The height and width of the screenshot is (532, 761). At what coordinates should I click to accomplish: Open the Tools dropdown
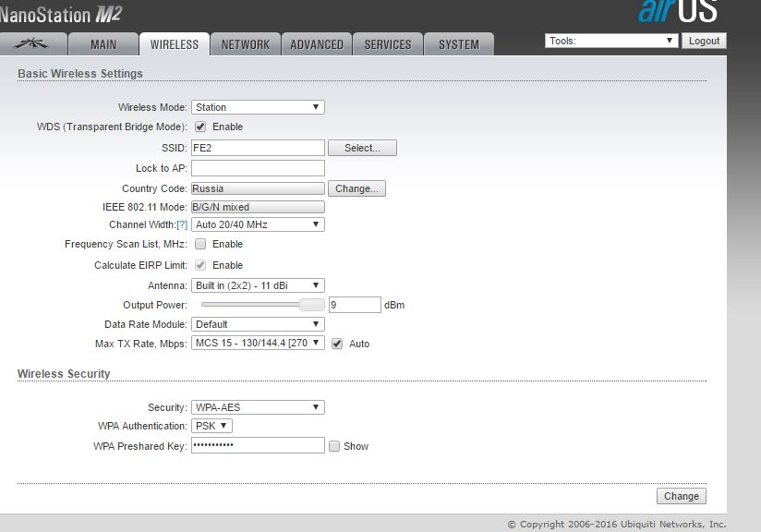pos(611,41)
